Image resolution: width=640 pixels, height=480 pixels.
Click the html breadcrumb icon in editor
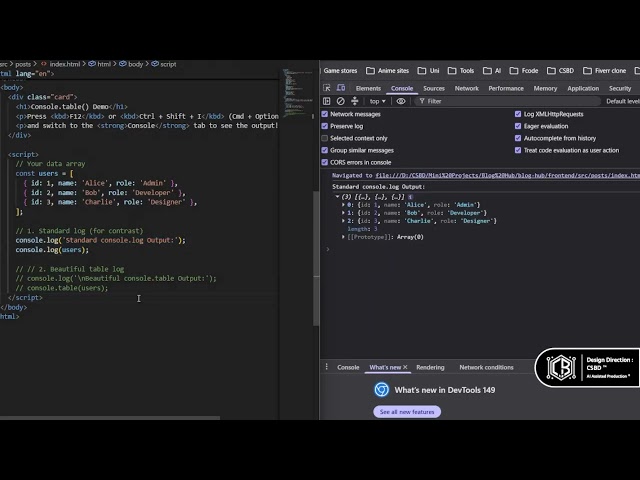pos(92,64)
